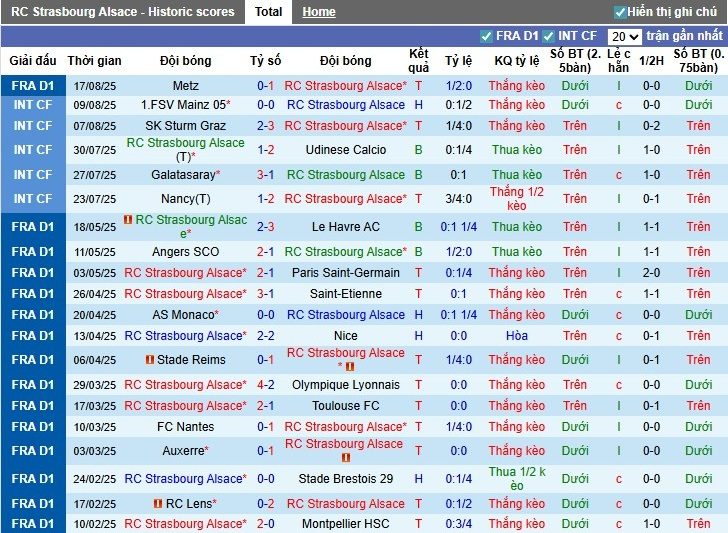This screenshot has width=728, height=533.
Task: Open the 1.FSV Mainz 05 team link
Action: click(x=185, y=105)
